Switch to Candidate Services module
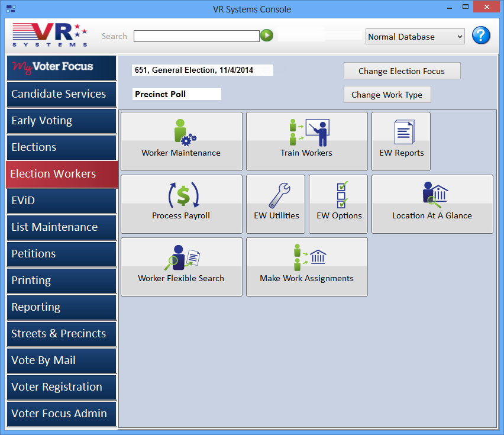Image resolution: width=504 pixels, height=435 pixels. click(x=62, y=94)
